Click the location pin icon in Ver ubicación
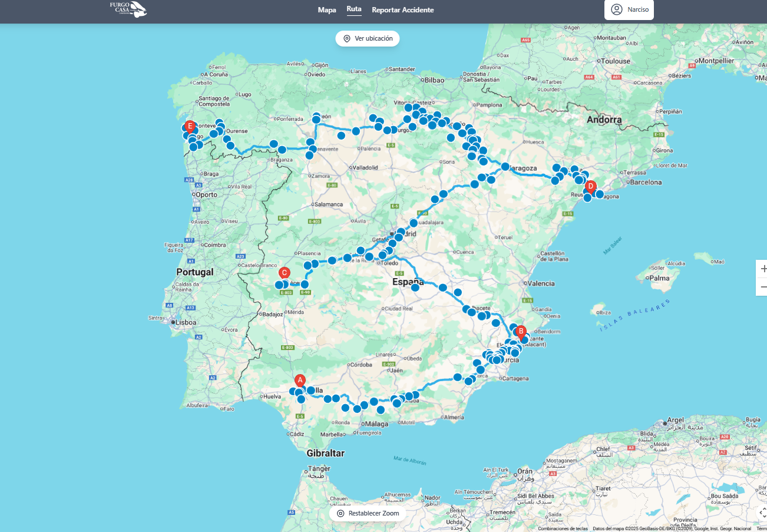The width and height of the screenshot is (767, 532). click(347, 38)
